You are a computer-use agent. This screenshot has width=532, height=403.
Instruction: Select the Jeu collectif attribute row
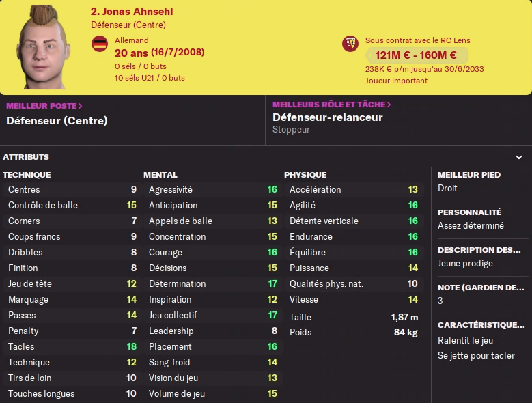[x=213, y=315]
